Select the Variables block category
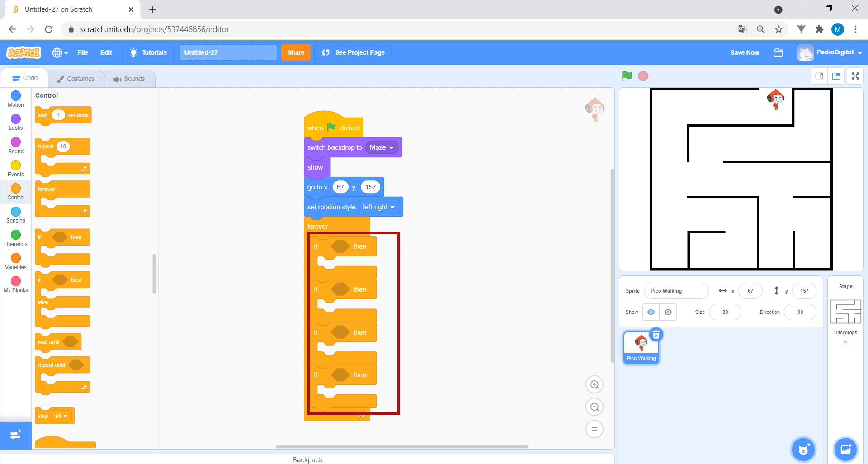This screenshot has width=868, height=464. coord(16,261)
